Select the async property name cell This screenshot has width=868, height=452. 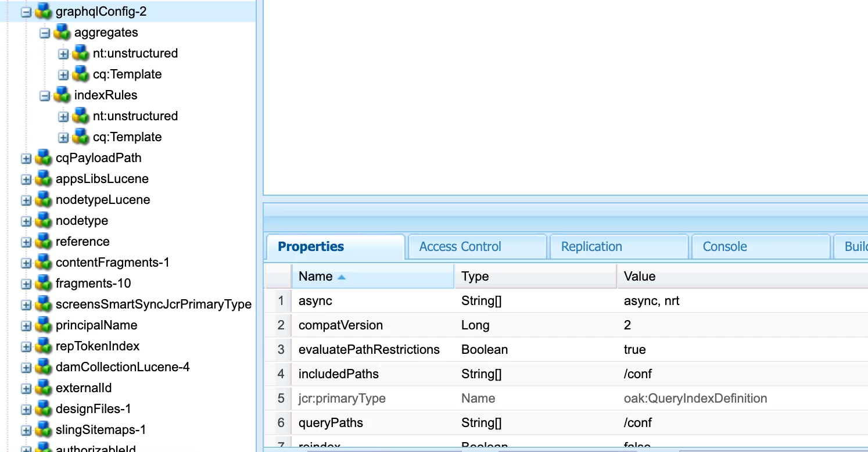(x=373, y=301)
